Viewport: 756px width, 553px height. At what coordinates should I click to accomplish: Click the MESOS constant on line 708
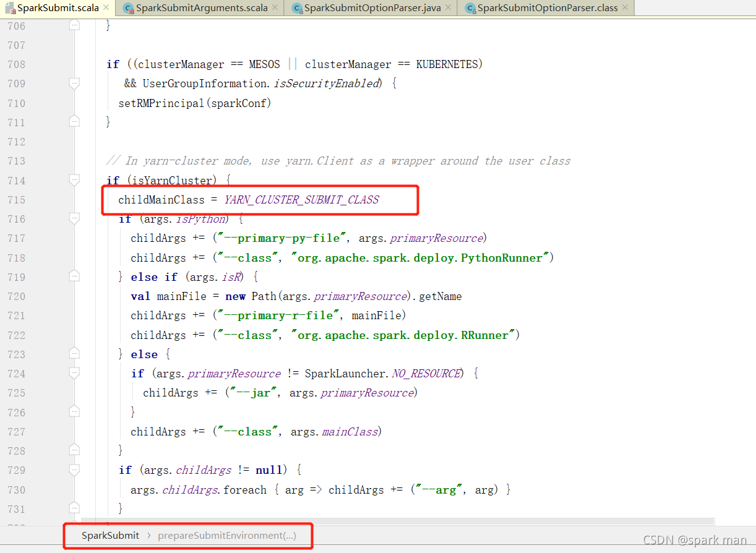(264, 64)
